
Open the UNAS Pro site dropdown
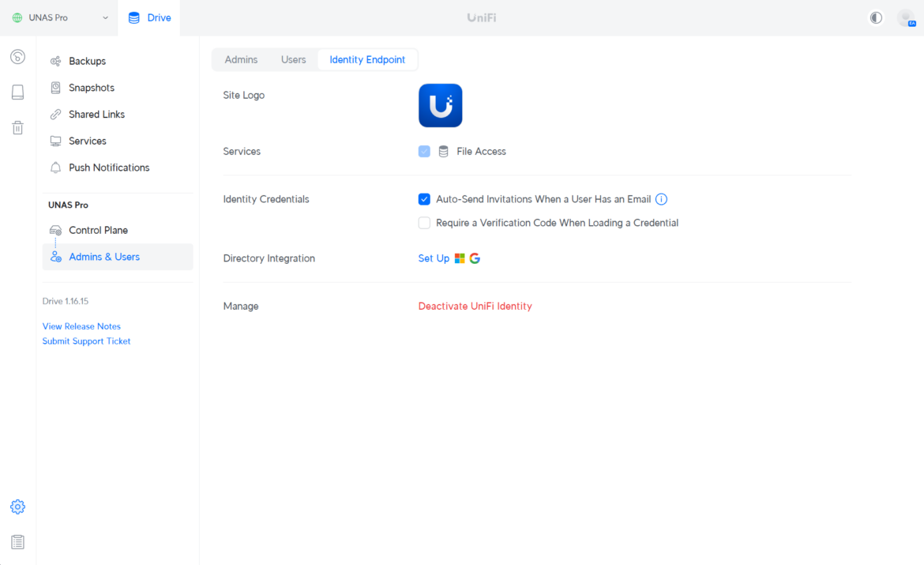(59, 17)
